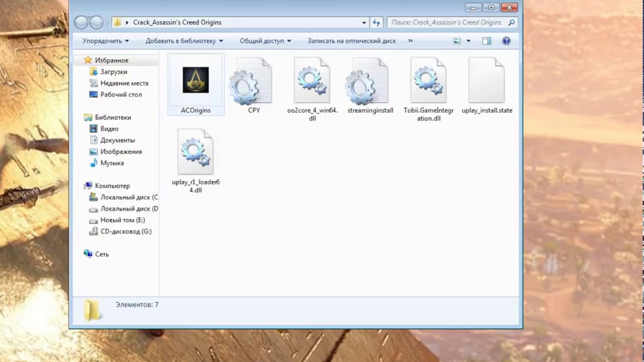Image resolution: width=644 pixels, height=362 pixels.
Task: Select the streaminginstall file icon
Action: (x=367, y=80)
